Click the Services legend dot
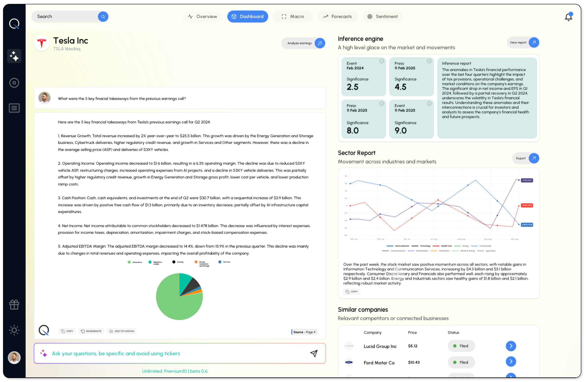This screenshot has width=588, height=382. click(220, 262)
